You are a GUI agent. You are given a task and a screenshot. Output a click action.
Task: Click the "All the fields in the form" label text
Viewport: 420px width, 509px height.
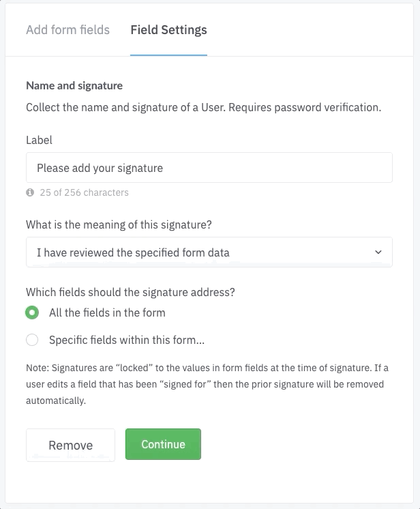[x=107, y=313]
